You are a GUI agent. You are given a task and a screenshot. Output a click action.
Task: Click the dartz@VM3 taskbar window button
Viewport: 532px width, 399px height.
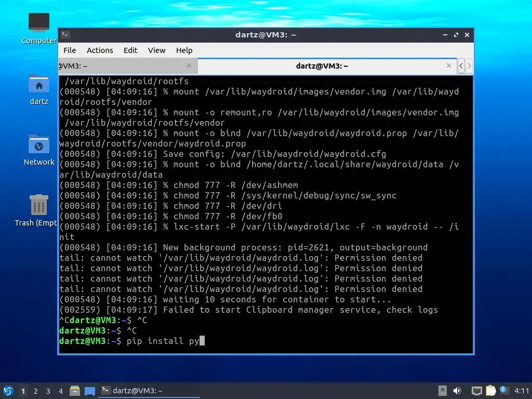149,391
